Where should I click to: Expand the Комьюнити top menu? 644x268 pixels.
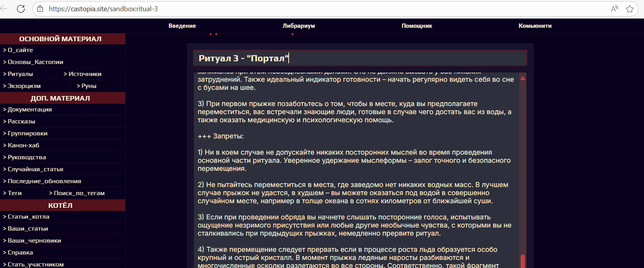pos(535,26)
